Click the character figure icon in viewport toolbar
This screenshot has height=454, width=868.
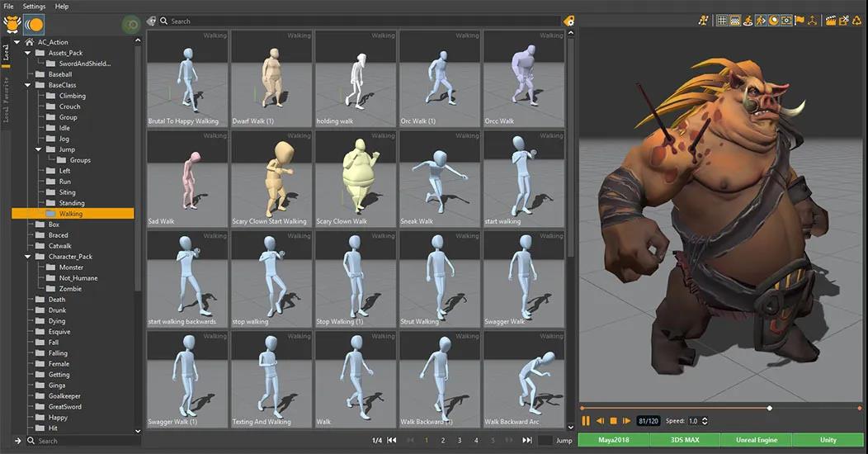pyautogui.click(x=703, y=21)
